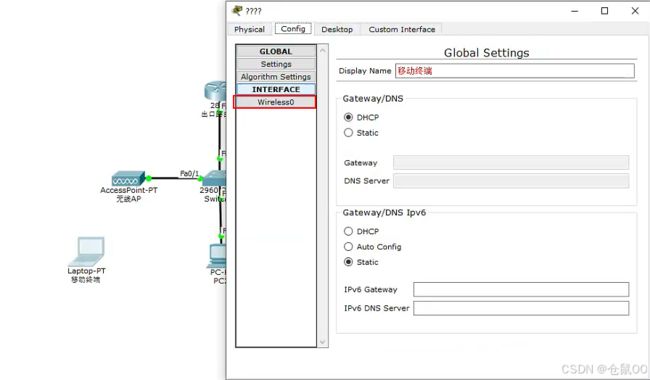
Task: Open Algorithm Settings
Action: click(276, 77)
